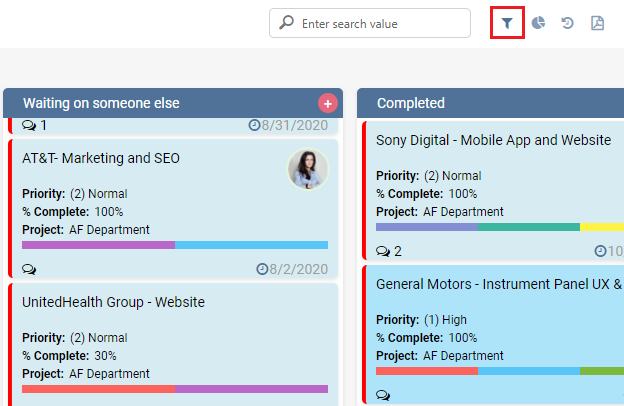The width and height of the screenshot is (624, 406).
Task: Export board to PDF icon
Action: click(x=597, y=23)
